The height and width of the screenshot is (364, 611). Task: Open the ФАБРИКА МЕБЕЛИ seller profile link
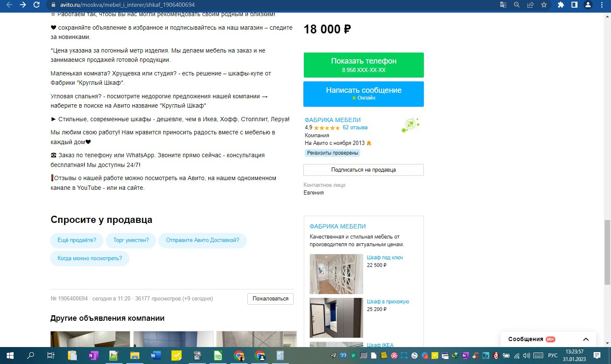tap(333, 120)
